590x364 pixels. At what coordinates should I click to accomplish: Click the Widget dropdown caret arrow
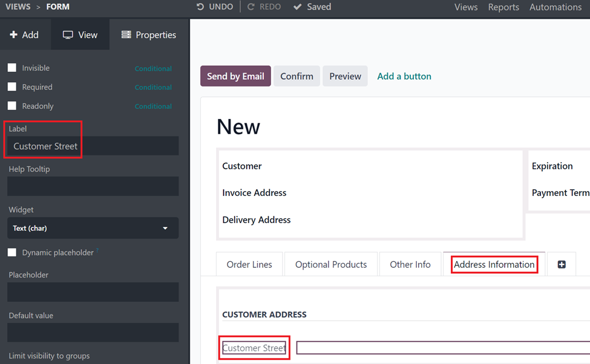165,228
